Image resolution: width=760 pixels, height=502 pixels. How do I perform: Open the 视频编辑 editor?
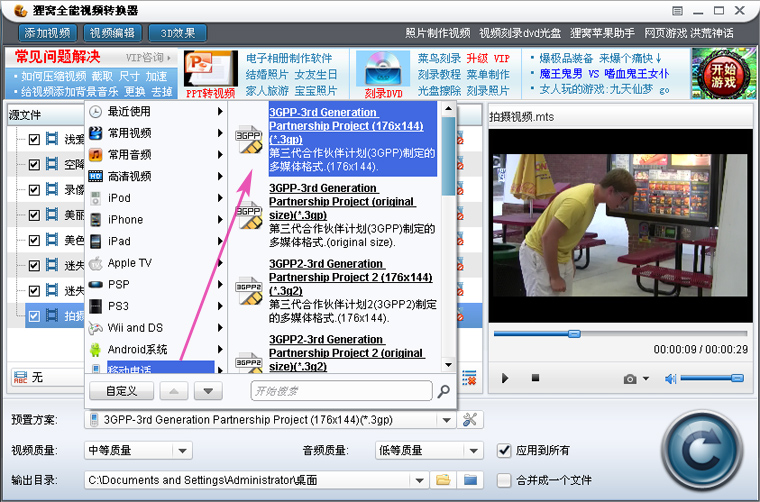coord(112,33)
